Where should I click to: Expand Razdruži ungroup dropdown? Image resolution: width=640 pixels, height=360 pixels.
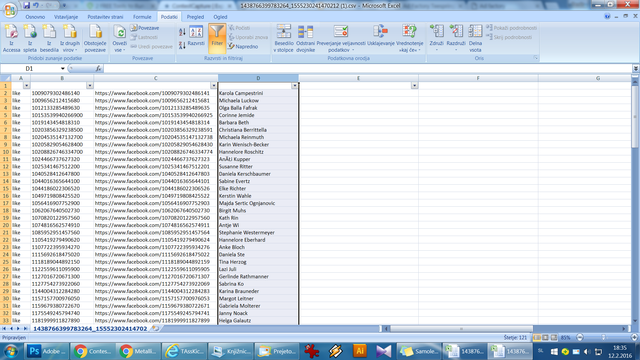pyautogui.click(x=456, y=47)
